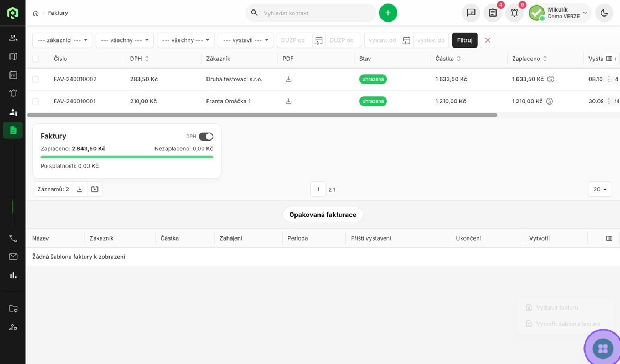Screen dimensions: 620x364
Task: Open the page size dropdown showing 20
Action: point(600,189)
